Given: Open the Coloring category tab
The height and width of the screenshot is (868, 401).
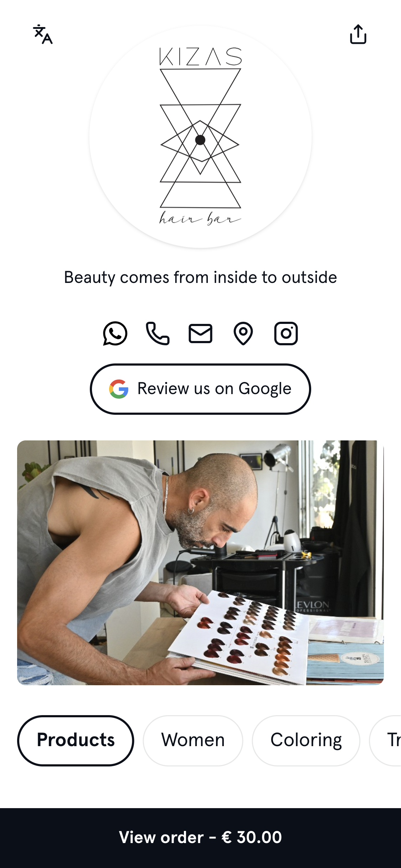Looking at the screenshot, I should pyautogui.click(x=306, y=740).
